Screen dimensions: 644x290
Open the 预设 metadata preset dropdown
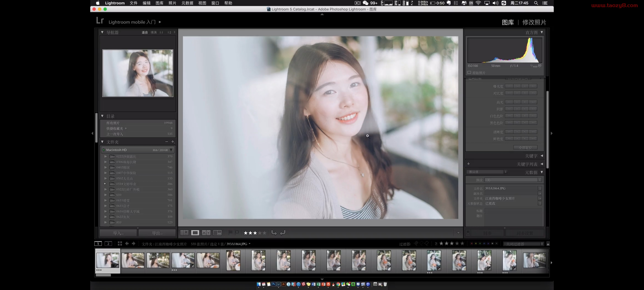click(x=513, y=180)
